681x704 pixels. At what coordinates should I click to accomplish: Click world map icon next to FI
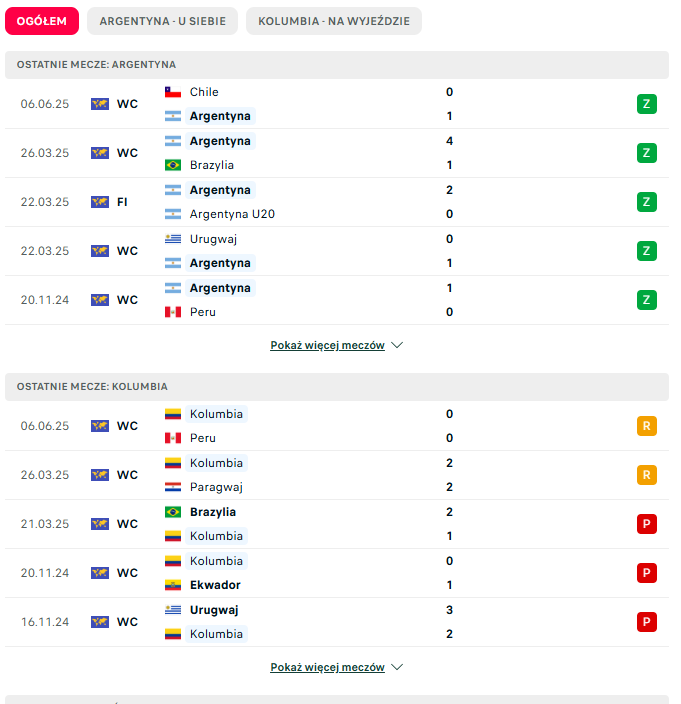coord(100,202)
